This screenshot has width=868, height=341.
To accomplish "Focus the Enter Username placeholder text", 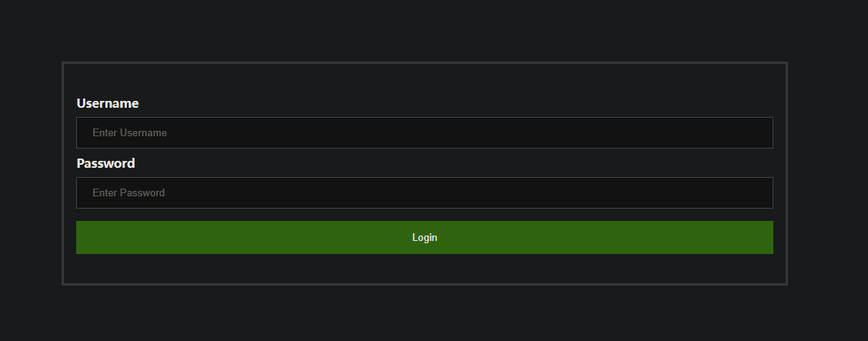I will tap(130, 132).
